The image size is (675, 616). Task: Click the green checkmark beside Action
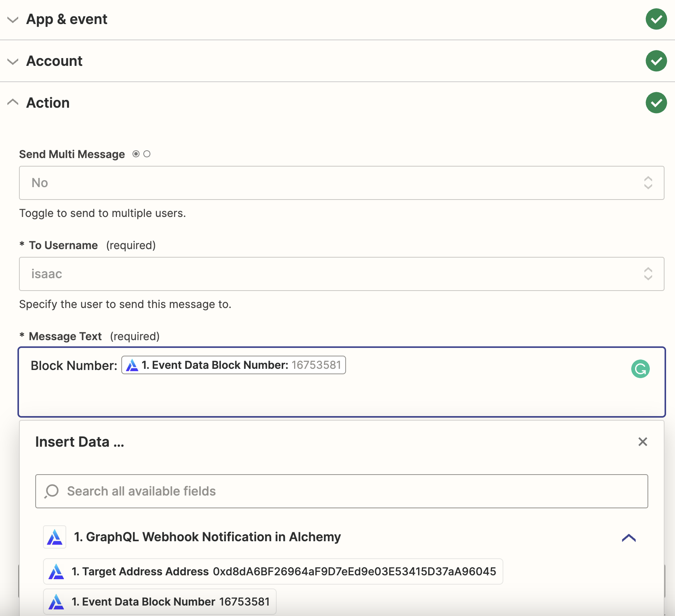(656, 103)
